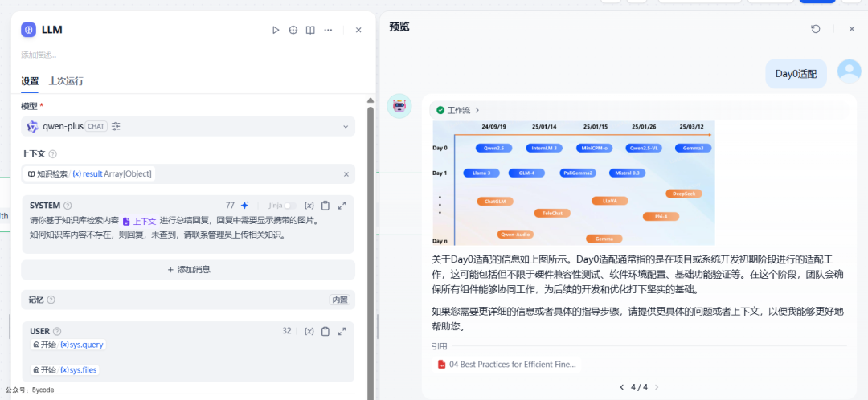This screenshot has height=400, width=868.
Task: Open the more options ellipsis in LLM header
Action: pyautogui.click(x=328, y=30)
